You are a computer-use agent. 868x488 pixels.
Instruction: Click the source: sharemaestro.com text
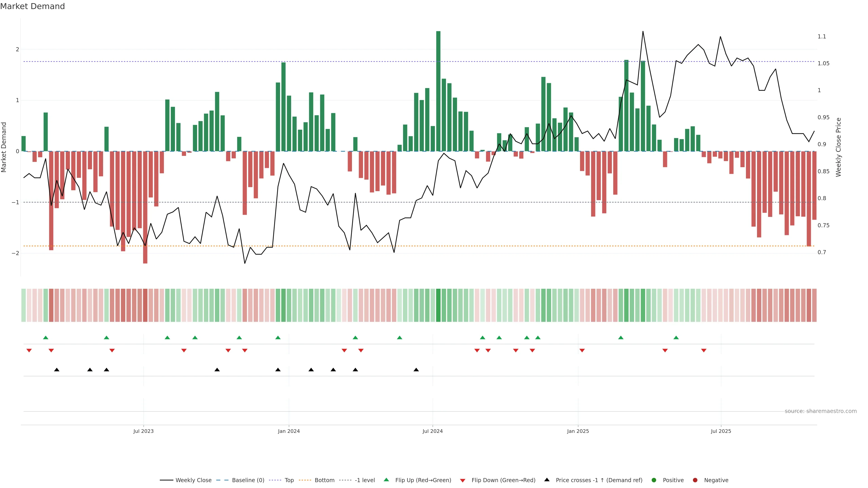point(821,411)
